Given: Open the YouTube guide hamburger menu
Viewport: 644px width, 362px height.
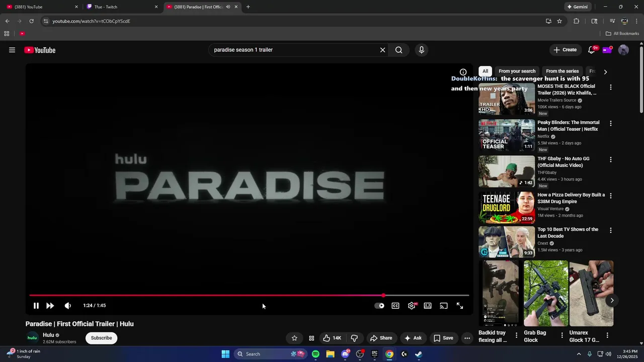Looking at the screenshot, I should coord(12,50).
